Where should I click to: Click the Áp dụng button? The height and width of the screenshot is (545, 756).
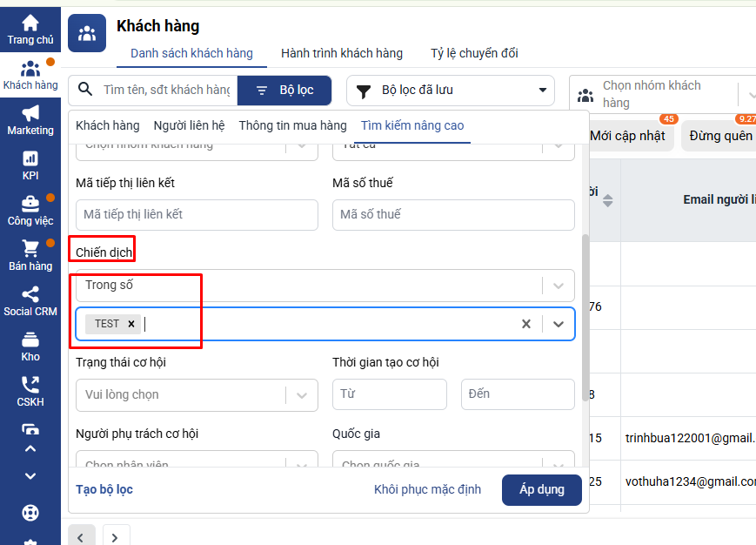coord(541,489)
